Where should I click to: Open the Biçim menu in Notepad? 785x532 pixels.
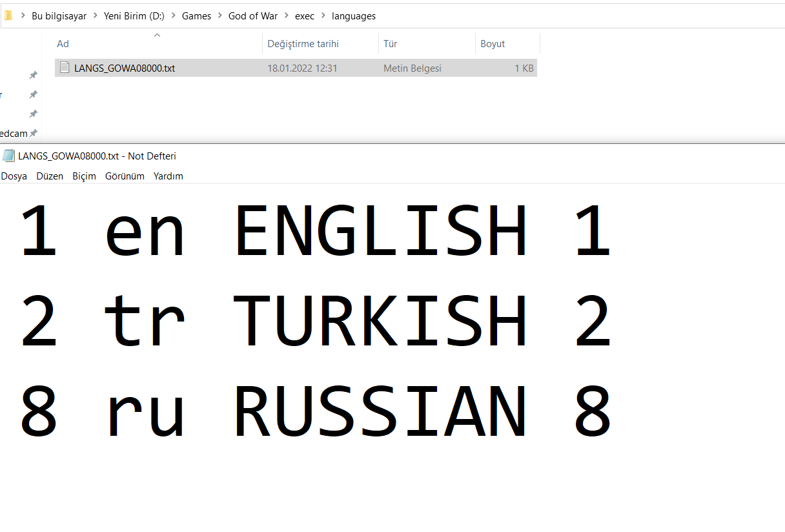[x=84, y=176]
